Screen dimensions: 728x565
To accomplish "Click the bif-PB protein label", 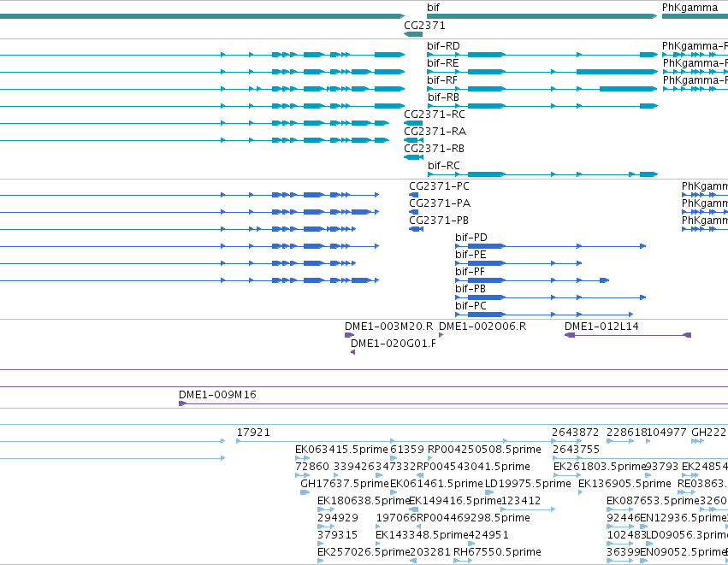I will tap(471, 289).
